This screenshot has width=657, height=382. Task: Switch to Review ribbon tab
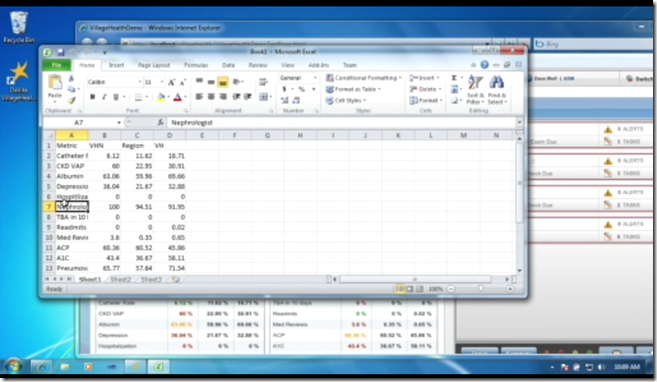(x=258, y=65)
